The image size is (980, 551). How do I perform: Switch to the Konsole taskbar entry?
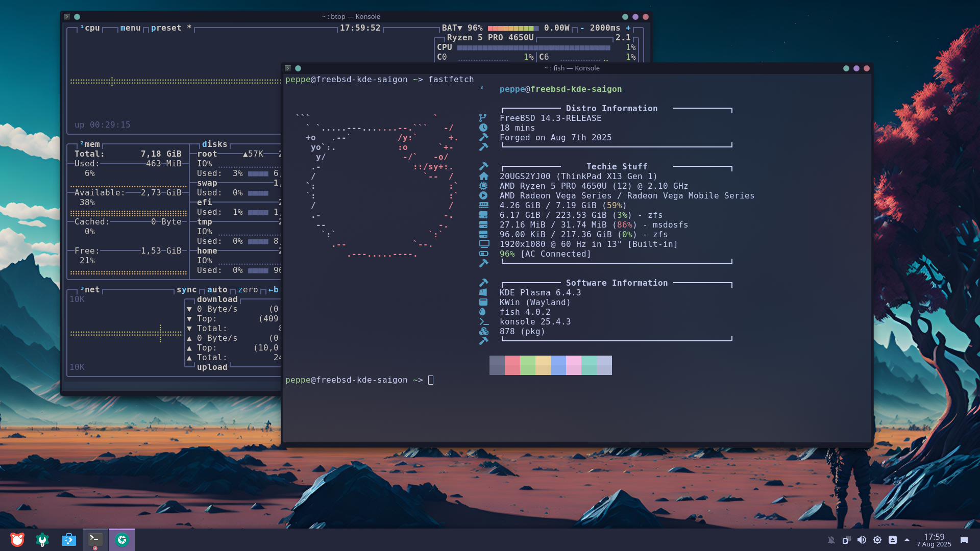click(x=95, y=540)
